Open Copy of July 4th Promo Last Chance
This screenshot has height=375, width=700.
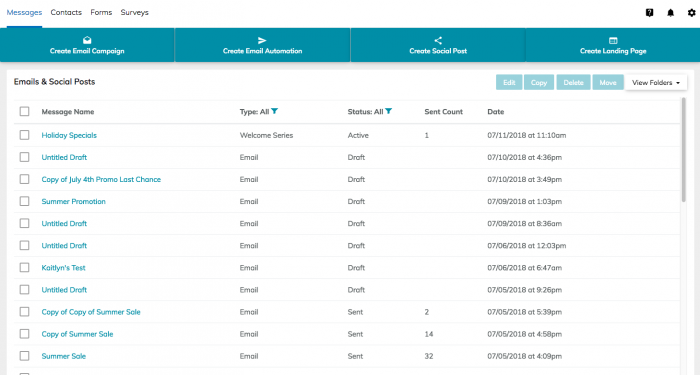coord(101,179)
